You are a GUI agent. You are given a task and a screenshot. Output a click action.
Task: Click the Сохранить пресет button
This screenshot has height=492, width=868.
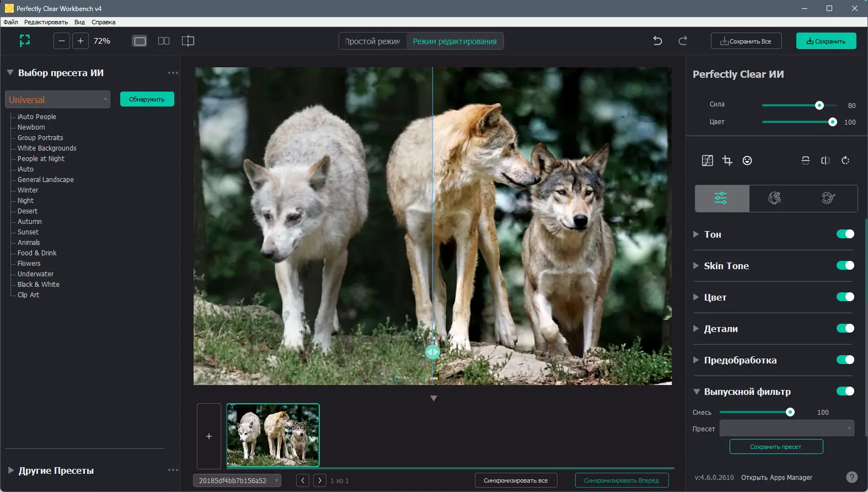click(776, 447)
